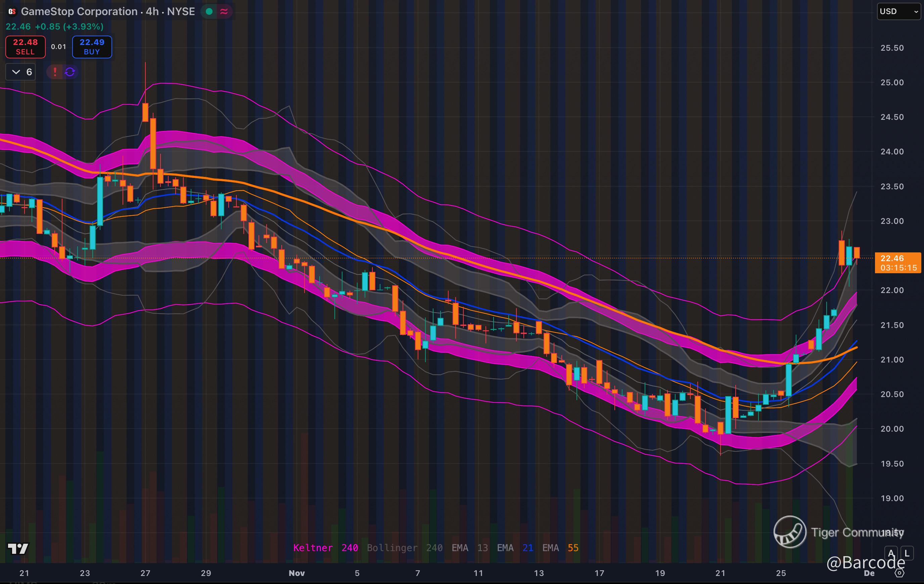The width and height of the screenshot is (924, 584).
Task: Click the purple refresh arrows icon
Action: pyautogui.click(x=70, y=72)
